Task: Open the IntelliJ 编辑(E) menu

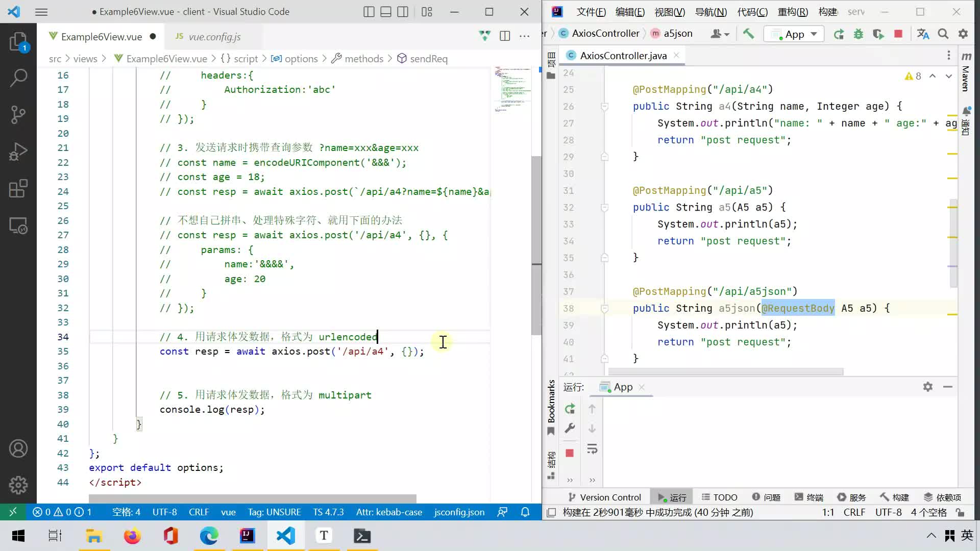Action: (x=630, y=12)
